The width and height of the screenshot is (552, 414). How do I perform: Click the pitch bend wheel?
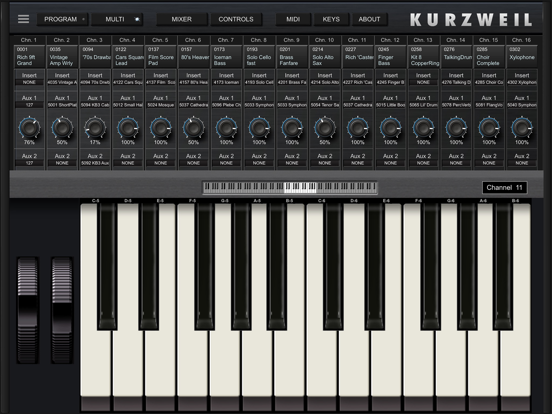[28, 310]
